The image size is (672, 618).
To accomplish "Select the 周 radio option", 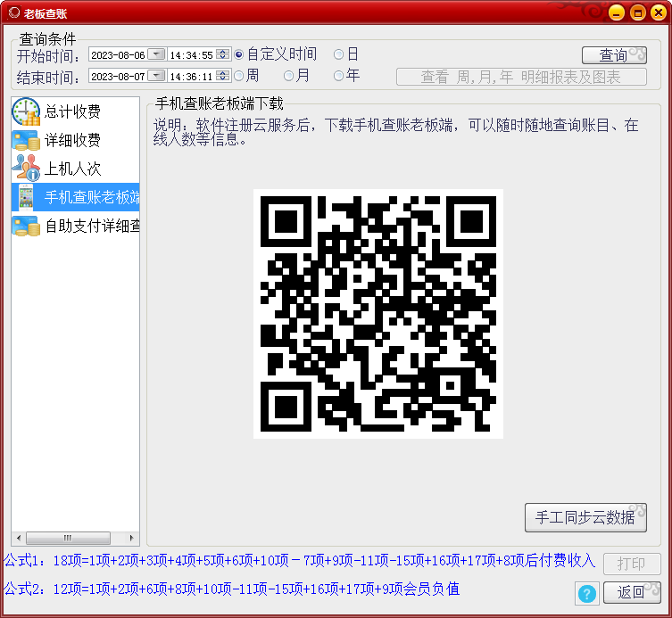I will tap(246, 76).
